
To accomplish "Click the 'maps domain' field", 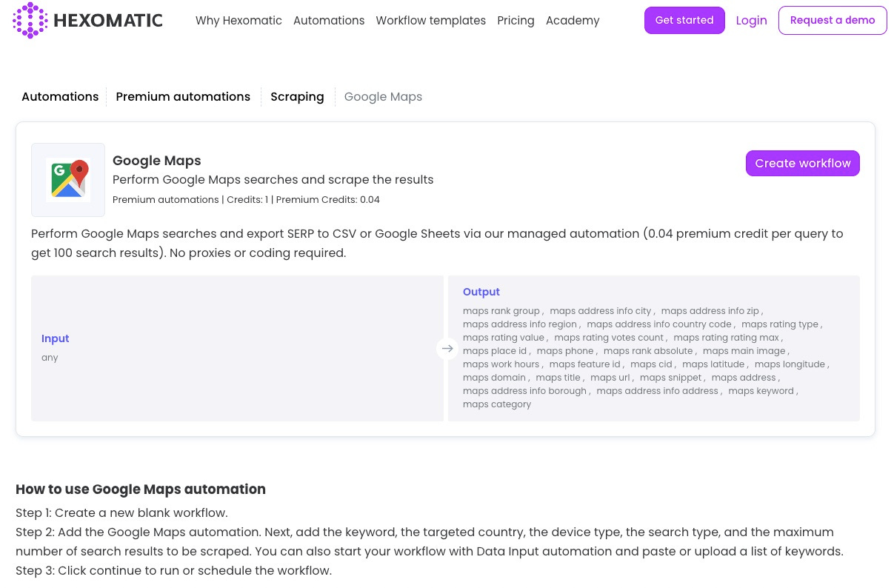I will pyautogui.click(x=494, y=378).
